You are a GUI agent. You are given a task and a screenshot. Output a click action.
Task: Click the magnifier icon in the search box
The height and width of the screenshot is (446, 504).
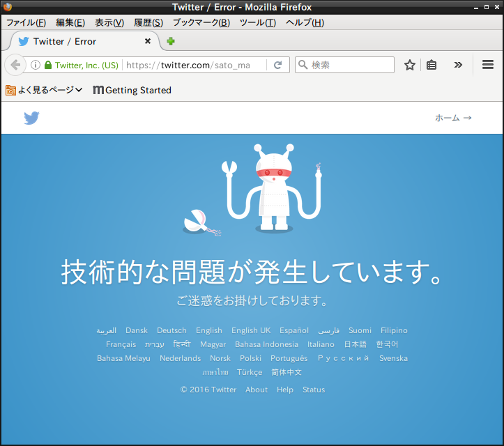303,65
